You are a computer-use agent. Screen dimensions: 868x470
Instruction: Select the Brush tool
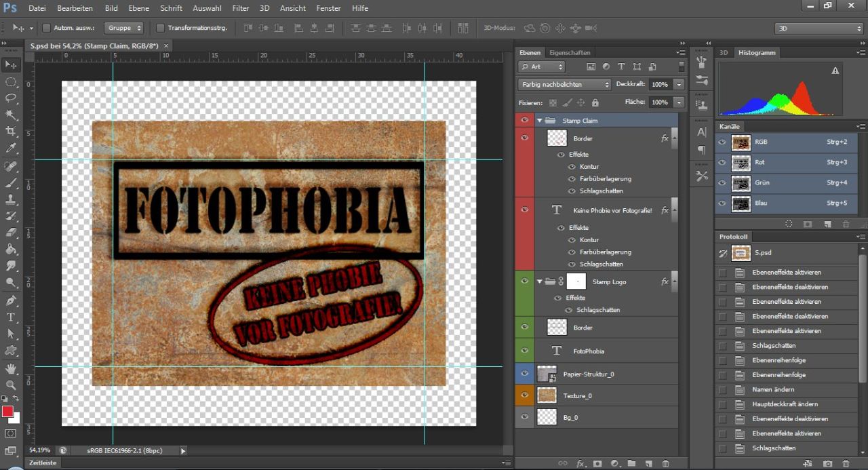pyautogui.click(x=12, y=183)
